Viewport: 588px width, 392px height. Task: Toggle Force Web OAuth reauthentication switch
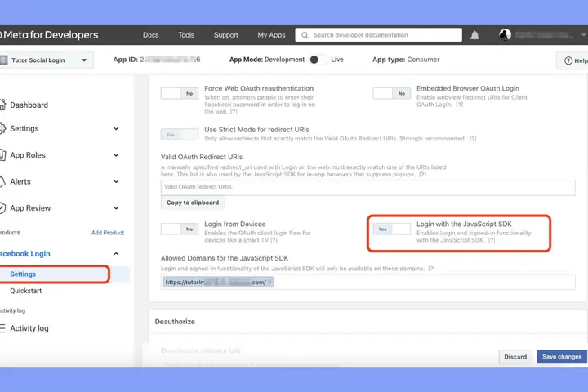[180, 93]
